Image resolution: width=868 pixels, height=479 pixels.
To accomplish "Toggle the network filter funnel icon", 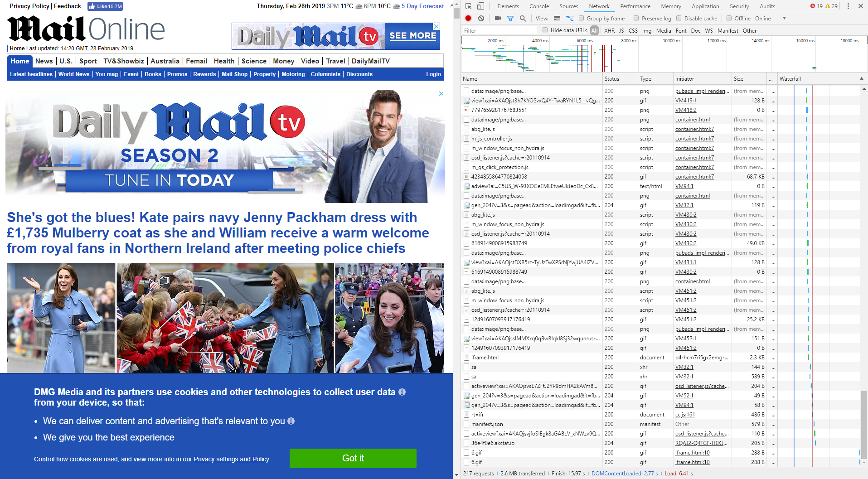I will (x=510, y=19).
